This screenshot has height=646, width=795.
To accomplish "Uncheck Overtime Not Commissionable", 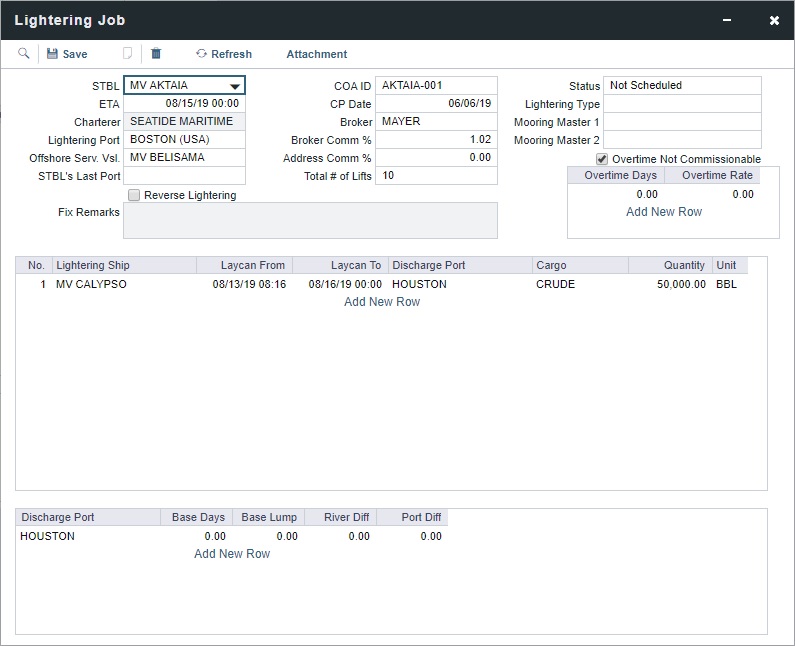I will click(601, 159).
